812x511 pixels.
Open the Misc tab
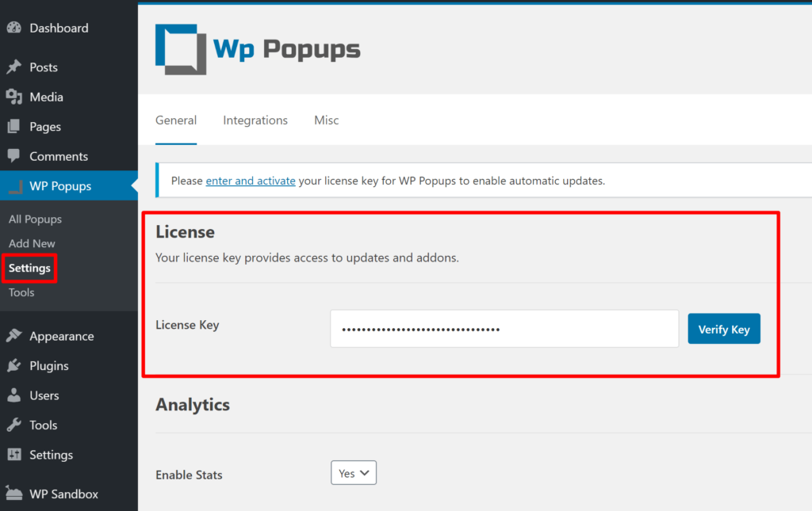click(326, 120)
